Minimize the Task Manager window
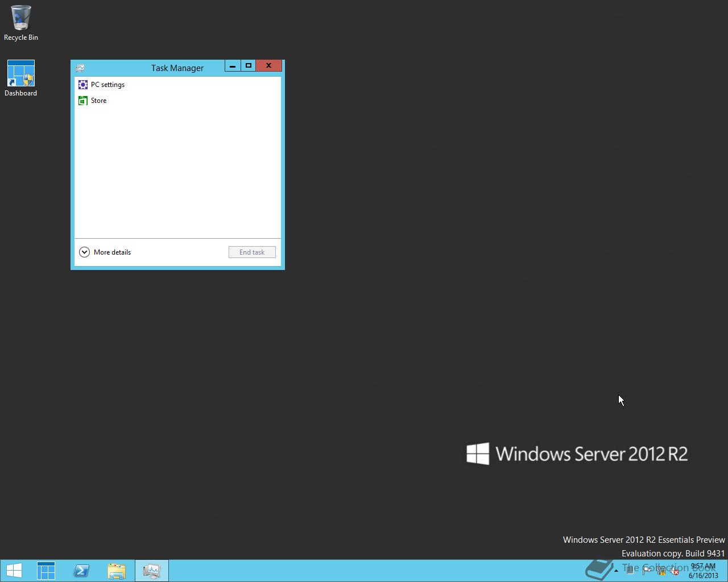The image size is (728, 582). (x=233, y=66)
